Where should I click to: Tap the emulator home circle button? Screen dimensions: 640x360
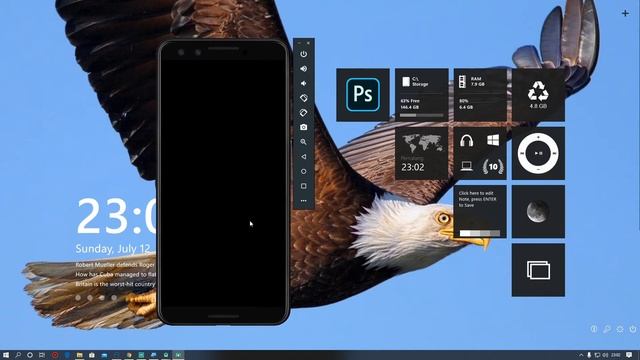click(x=303, y=171)
